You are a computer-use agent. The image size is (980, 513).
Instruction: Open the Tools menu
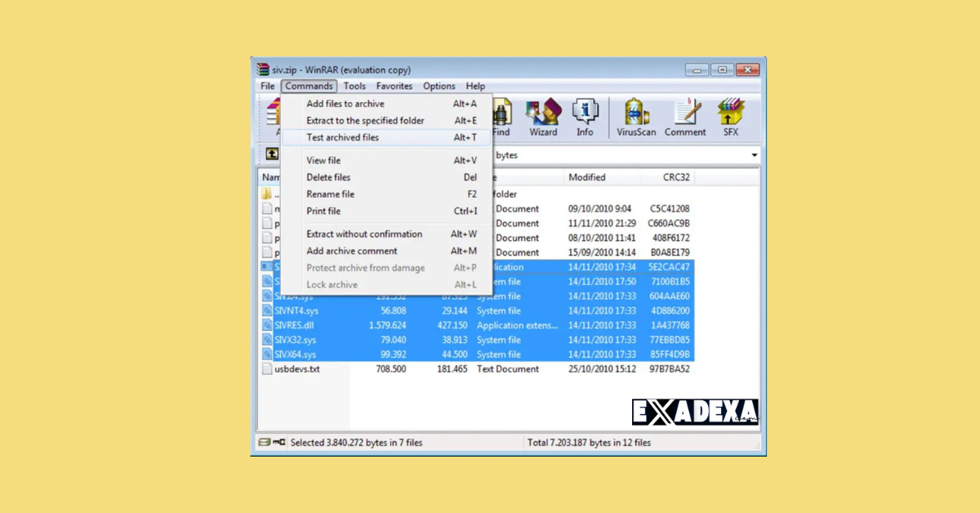point(354,86)
